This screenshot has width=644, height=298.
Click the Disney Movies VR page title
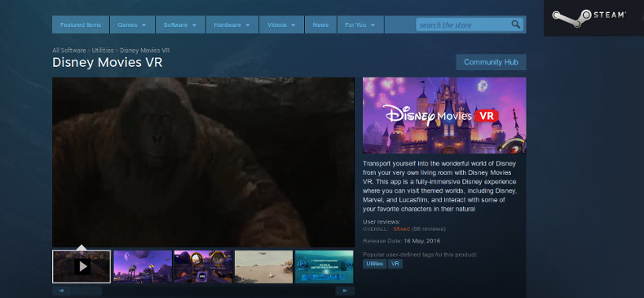(107, 63)
